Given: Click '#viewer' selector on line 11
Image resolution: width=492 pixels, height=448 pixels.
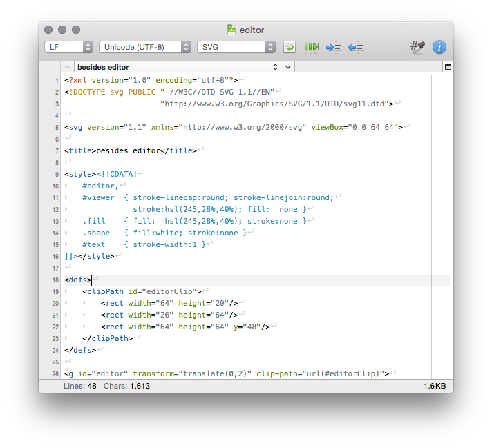Looking at the screenshot, I should coord(98,198).
